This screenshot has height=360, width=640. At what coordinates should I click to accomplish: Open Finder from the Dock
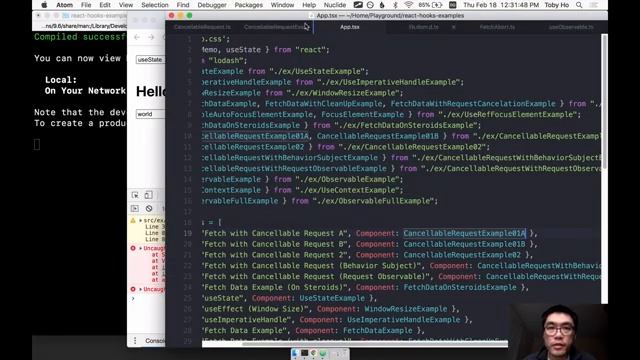pos(295,353)
